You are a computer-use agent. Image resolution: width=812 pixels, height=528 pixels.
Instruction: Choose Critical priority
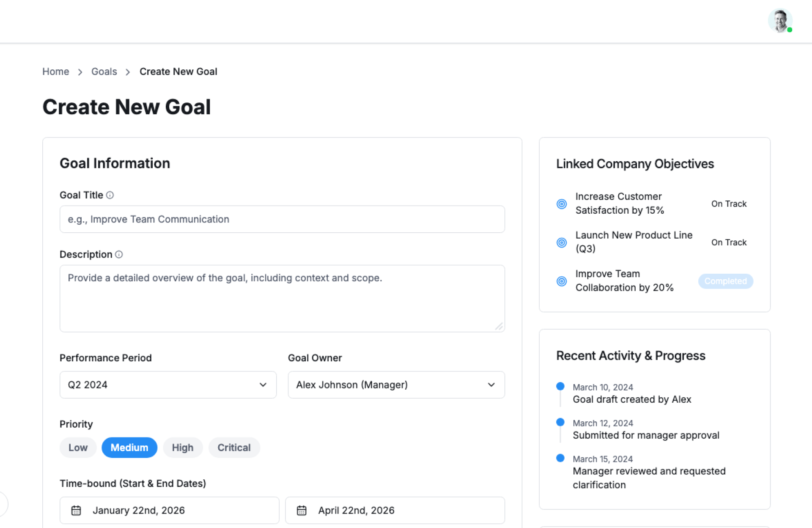coord(234,448)
